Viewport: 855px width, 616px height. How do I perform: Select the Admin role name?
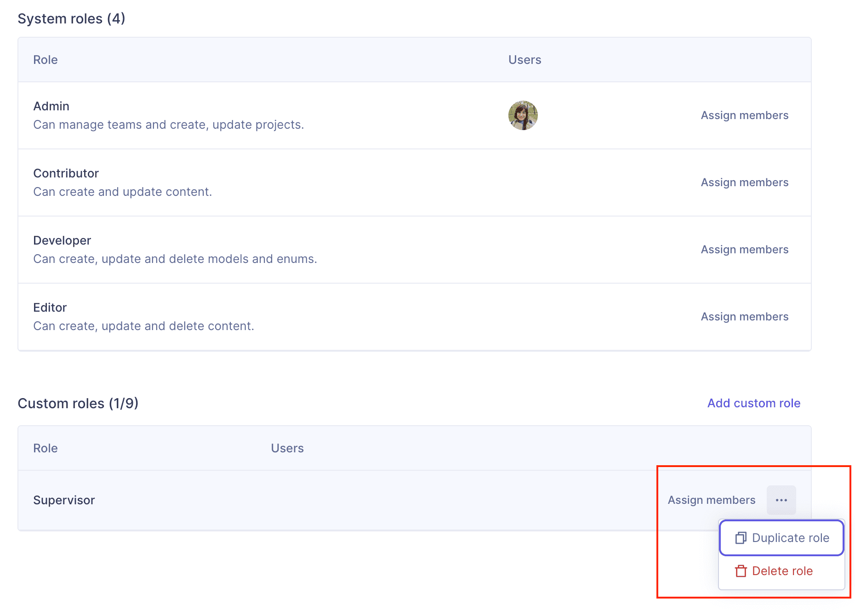51,106
